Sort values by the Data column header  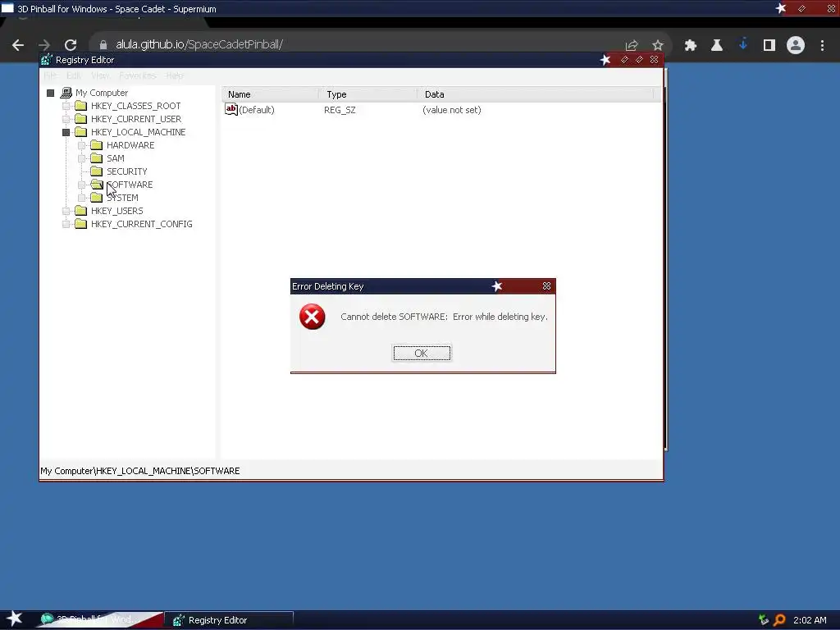(535, 94)
